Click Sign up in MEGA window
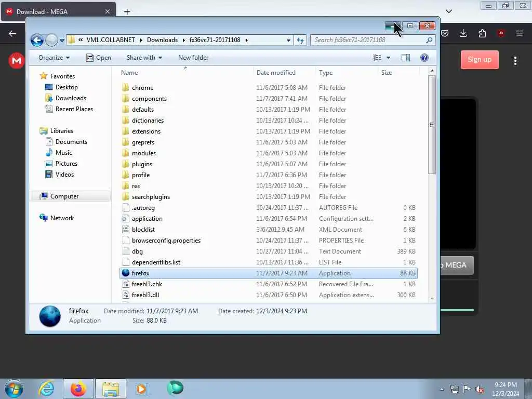532x399 pixels. [x=480, y=60]
